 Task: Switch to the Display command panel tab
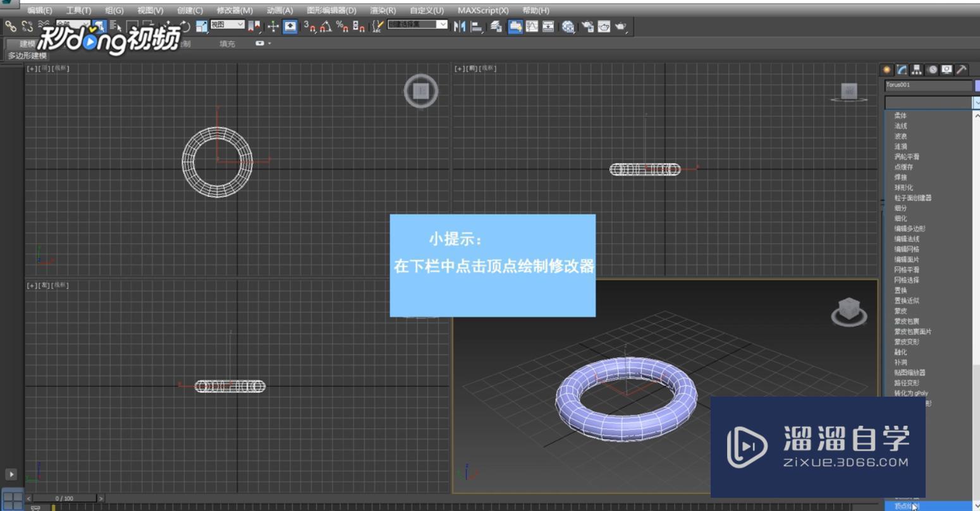[x=946, y=69]
